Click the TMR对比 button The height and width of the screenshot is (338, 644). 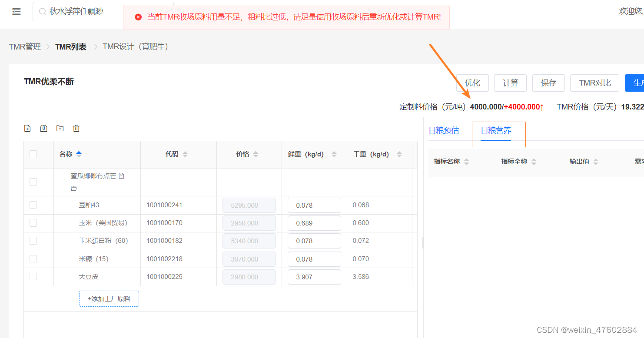595,83
